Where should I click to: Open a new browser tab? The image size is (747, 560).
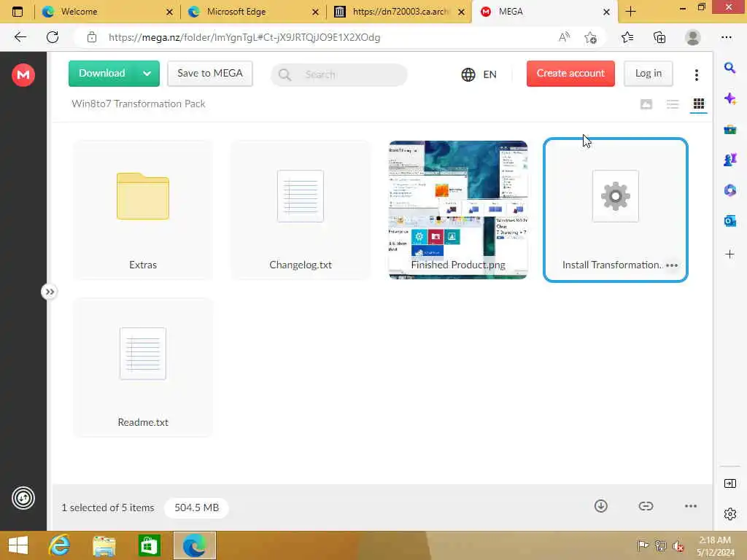(630, 12)
